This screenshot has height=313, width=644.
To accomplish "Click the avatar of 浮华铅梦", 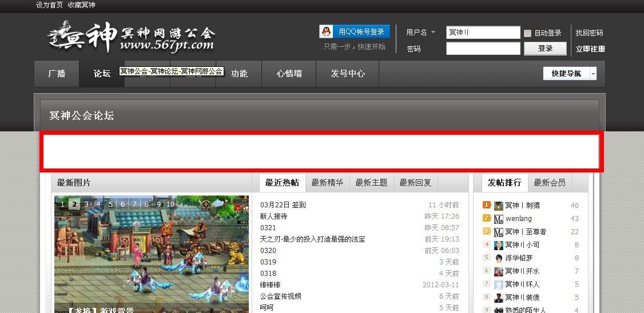I will pyautogui.click(x=498, y=258).
